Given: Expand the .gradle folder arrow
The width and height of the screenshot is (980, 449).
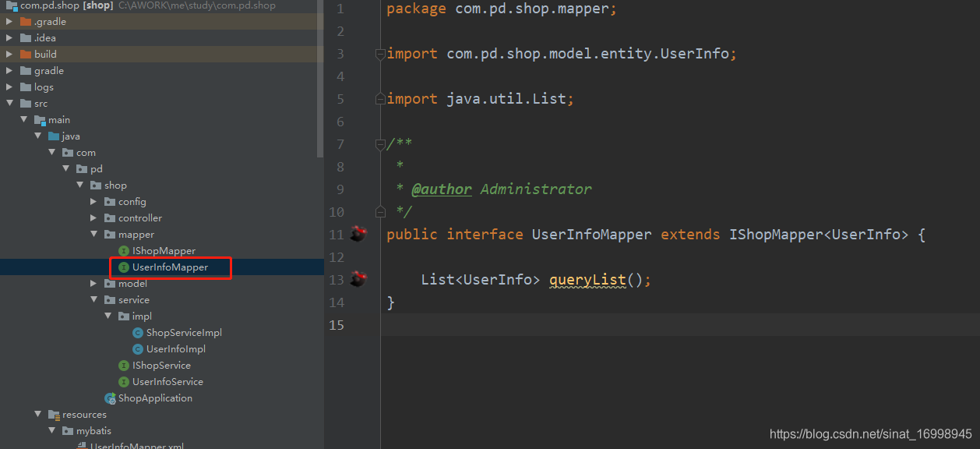Looking at the screenshot, I should click(9, 21).
